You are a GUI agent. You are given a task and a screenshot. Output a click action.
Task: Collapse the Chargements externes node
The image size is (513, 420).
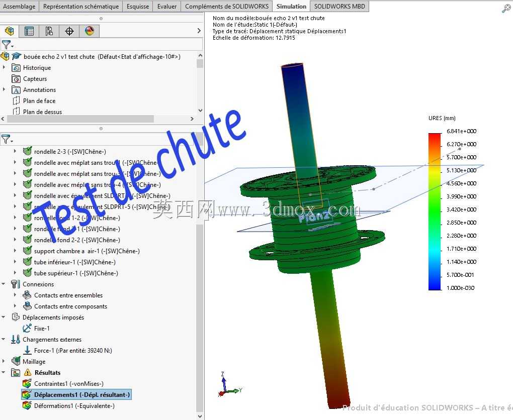pos(4,339)
